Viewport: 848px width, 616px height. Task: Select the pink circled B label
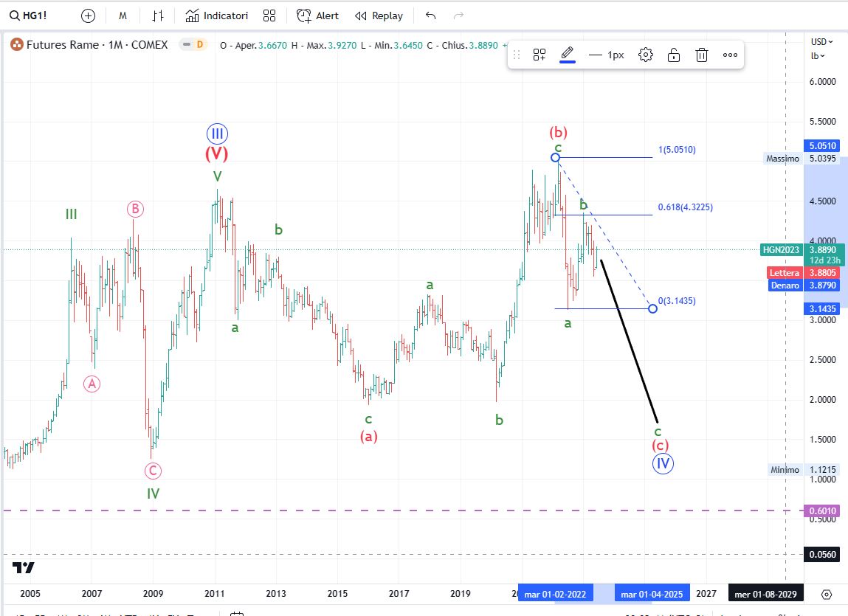click(x=135, y=209)
